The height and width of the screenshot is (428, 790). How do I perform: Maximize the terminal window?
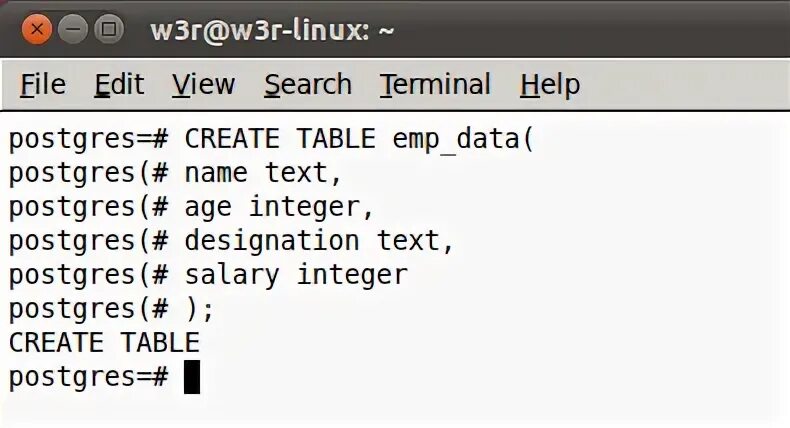coord(109,29)
